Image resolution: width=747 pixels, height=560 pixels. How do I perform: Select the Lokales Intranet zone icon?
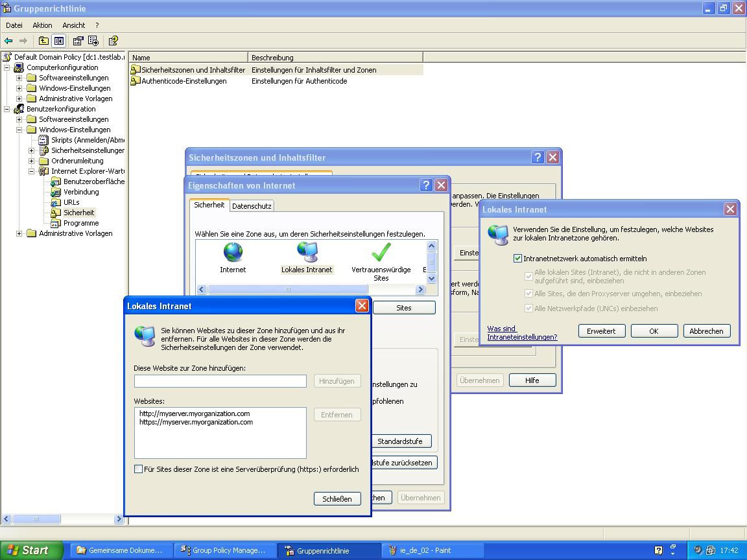click(307, 252)
